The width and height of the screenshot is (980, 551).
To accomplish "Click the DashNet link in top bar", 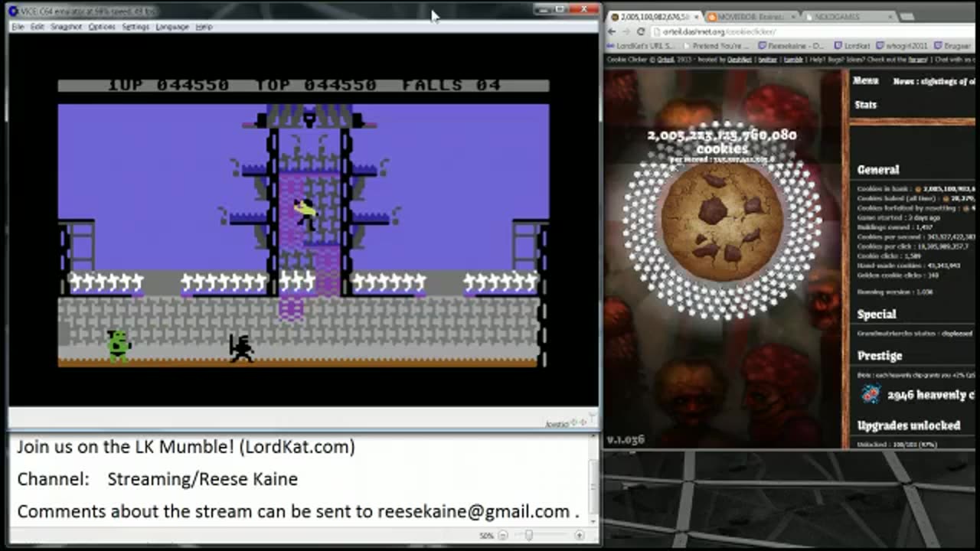I will (739, 59).
